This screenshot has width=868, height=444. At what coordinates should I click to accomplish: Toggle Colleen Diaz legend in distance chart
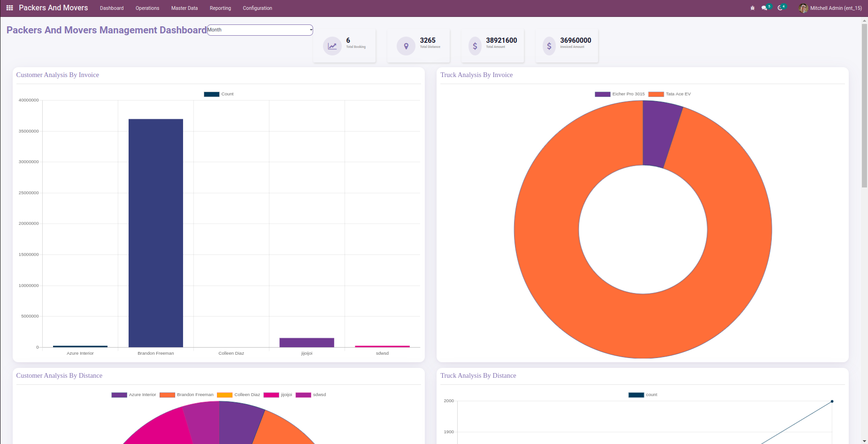coord(238,395)
